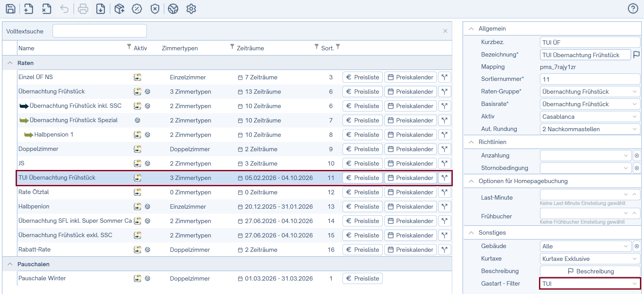
Task: Click the percent discount badge icon
Action: [x=137, y=9]
